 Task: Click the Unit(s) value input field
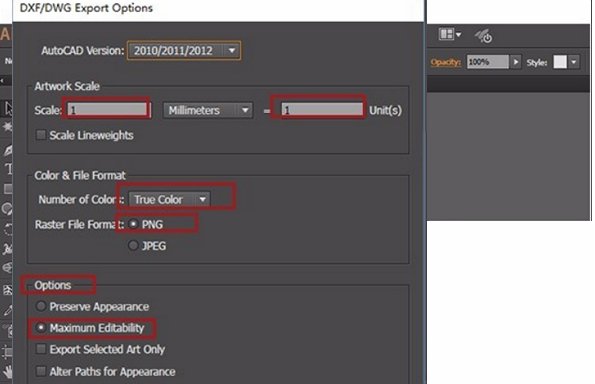pyautogui.click(x=322, y=110)
